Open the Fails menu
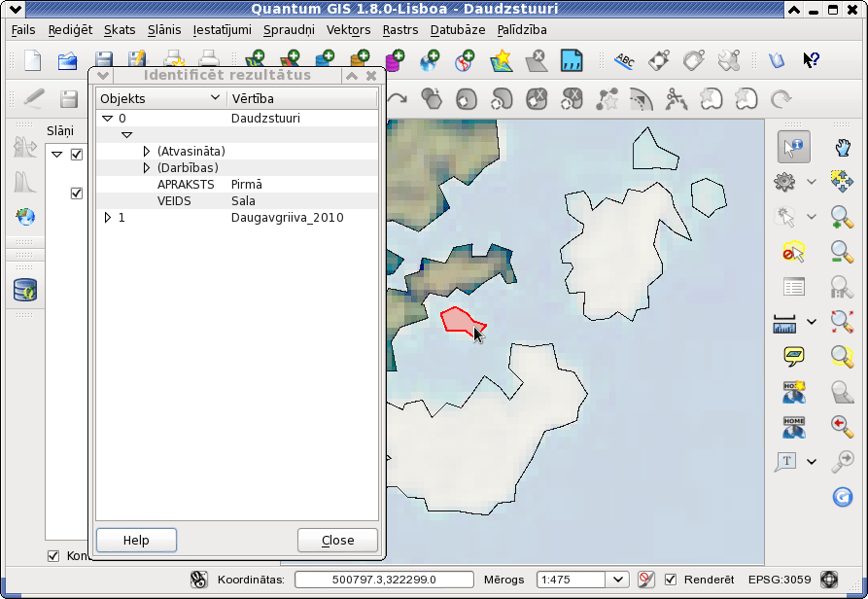 click(x=23, y=30)
